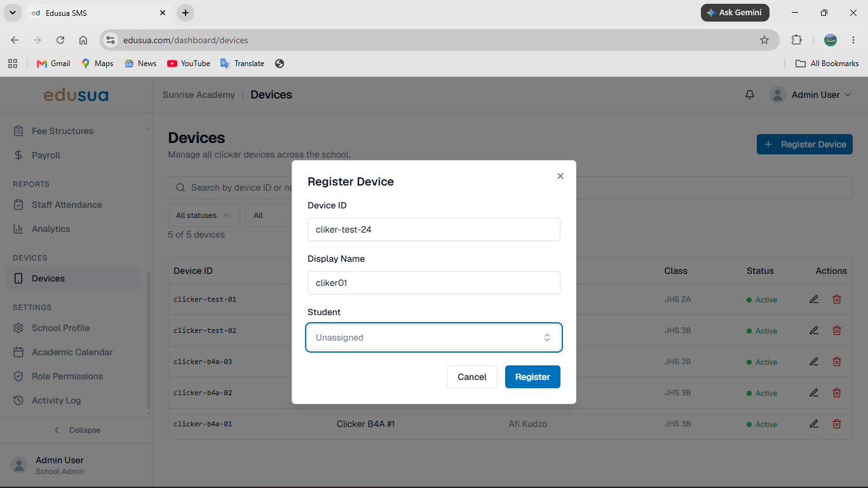Open Maps bookmark
The height and width of the screenshot is (488, 868).
point(97,64)
